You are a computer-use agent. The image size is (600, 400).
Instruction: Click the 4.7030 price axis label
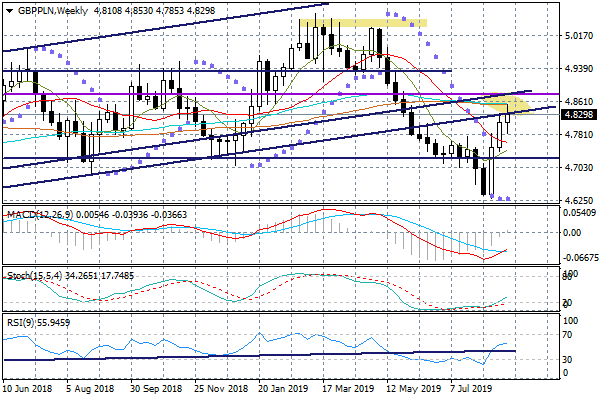click(x=579, y=168)
